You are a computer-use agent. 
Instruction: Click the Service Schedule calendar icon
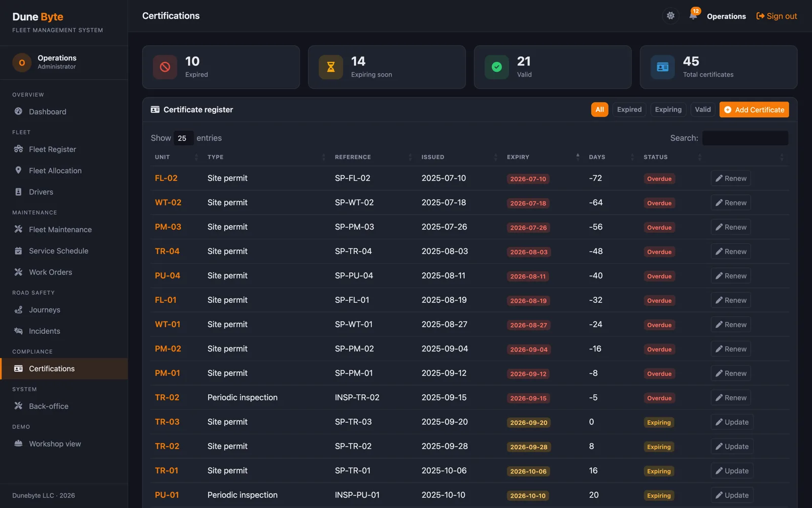point(18,250)
